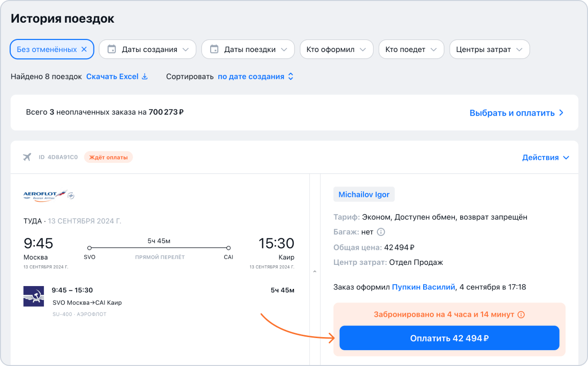Viewport: 588px width, 366px height.
Task: Click arrival time '15:30' in Каир
Action: (x=276, y=243)
